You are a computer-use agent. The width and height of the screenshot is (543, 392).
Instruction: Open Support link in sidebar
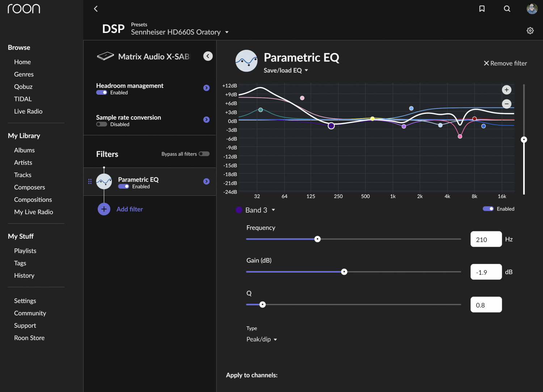[x=25, y=325]
